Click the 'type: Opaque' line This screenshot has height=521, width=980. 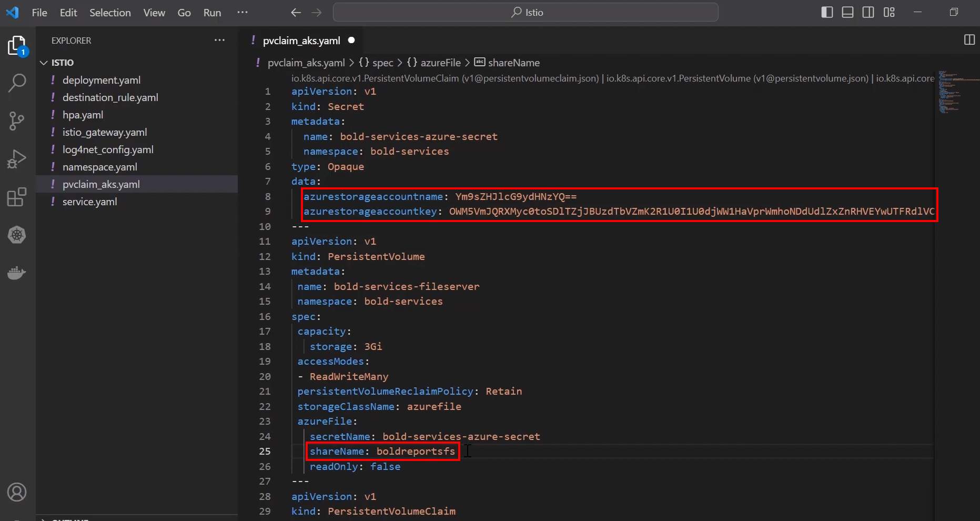pos(327,166)
